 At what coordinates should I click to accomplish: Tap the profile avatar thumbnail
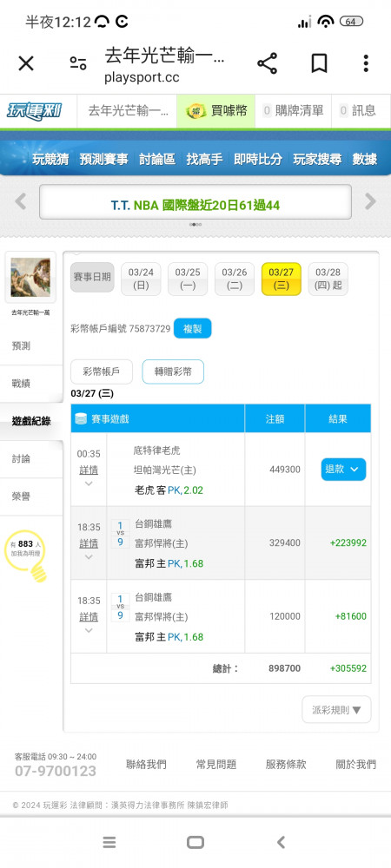(30, 278)
